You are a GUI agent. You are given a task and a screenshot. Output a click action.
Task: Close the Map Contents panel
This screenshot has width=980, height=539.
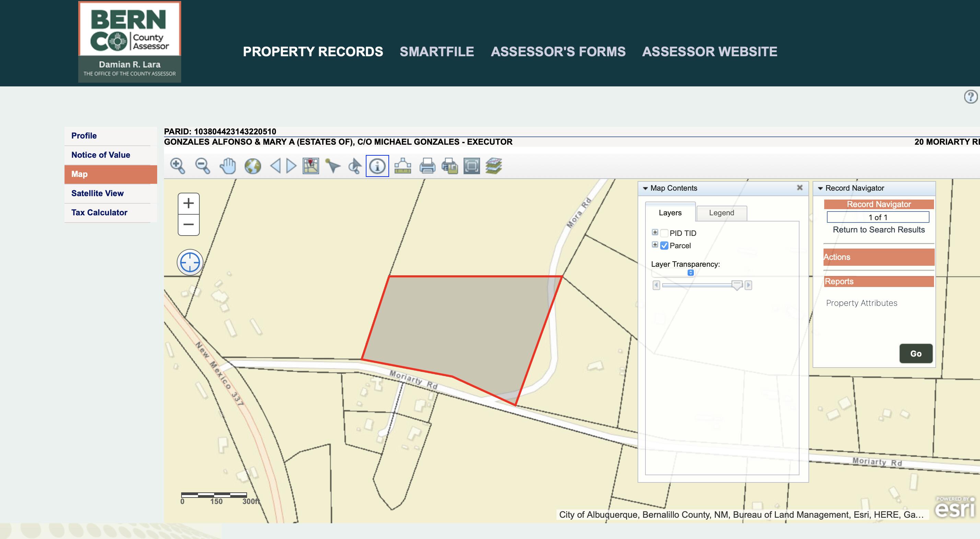800,188
